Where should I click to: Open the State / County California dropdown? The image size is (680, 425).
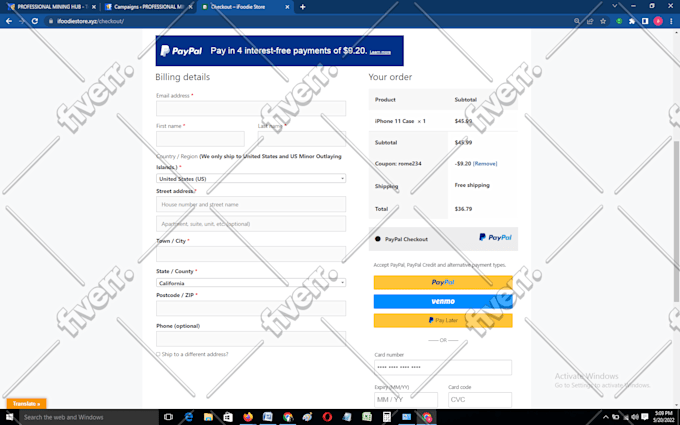pos(251,283)
